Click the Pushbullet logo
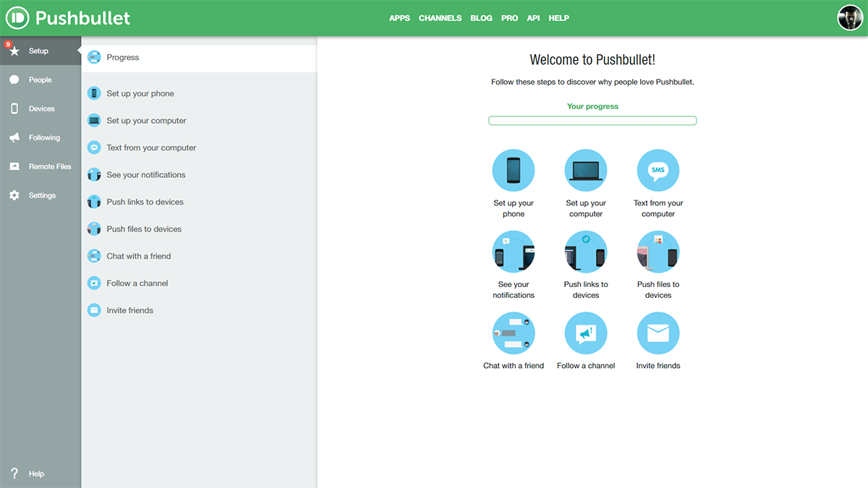The height and width of the screenshot is (488, 868). [71, 18]
